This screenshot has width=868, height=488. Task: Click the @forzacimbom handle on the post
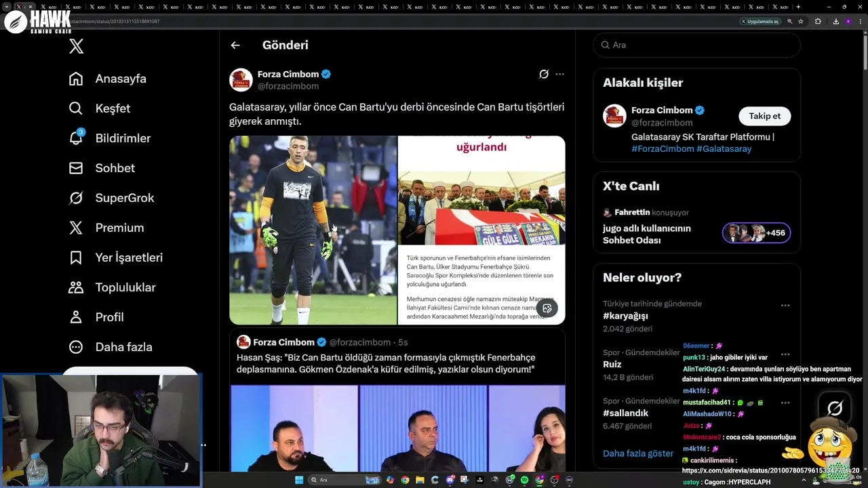(x=288, y=87)
